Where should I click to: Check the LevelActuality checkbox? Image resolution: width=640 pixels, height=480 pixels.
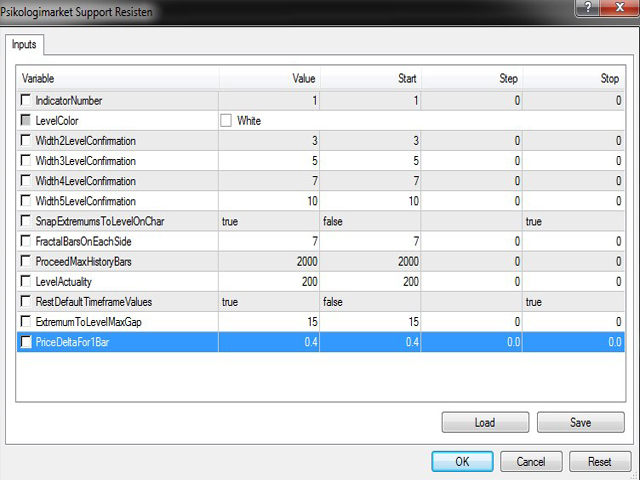tap(26, 281)
